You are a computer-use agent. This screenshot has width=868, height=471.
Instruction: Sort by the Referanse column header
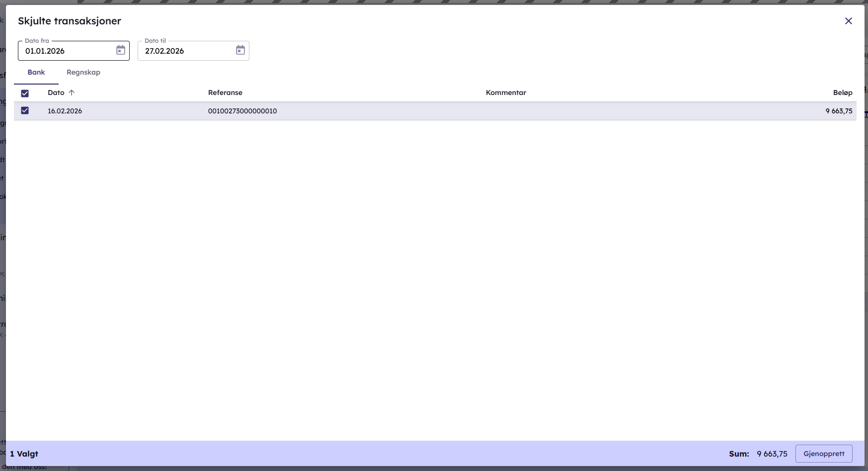coord(225,93)
